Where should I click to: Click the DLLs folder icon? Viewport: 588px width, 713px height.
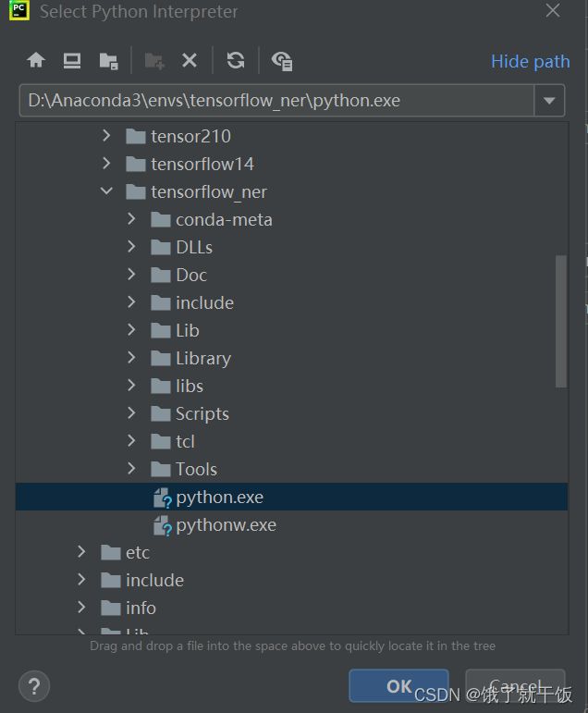pyautogui.click(x=161, y=247)
